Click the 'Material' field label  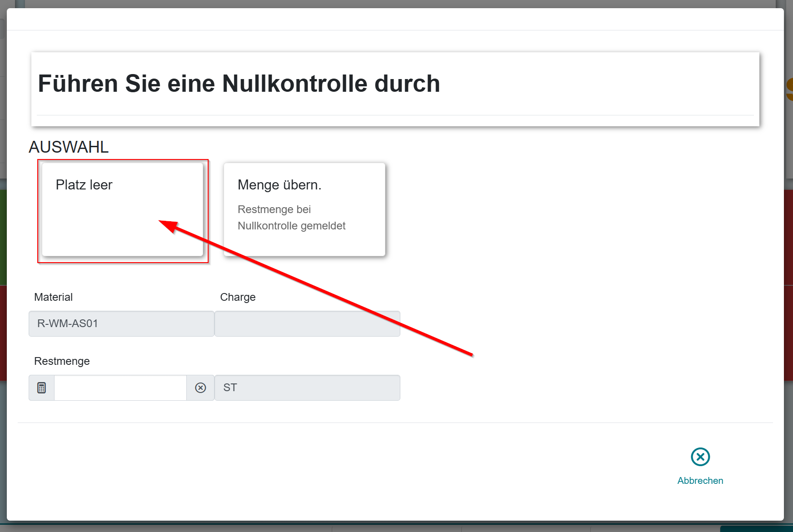(53, 297)
